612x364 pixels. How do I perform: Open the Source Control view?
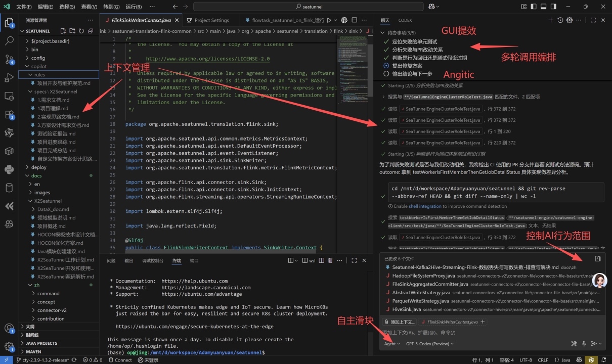point(9,60)
